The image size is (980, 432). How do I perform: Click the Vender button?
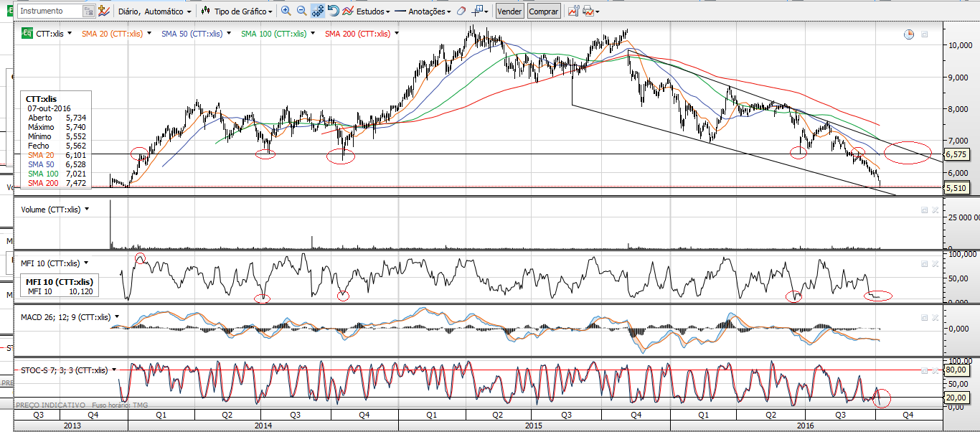pyautogui.click(x=509, y=11)
